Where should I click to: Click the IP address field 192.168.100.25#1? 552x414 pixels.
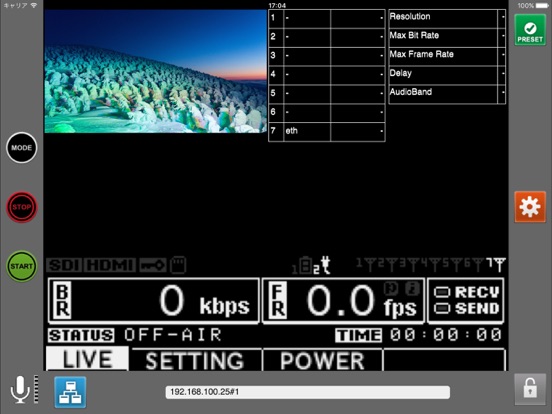pos(307,392)
